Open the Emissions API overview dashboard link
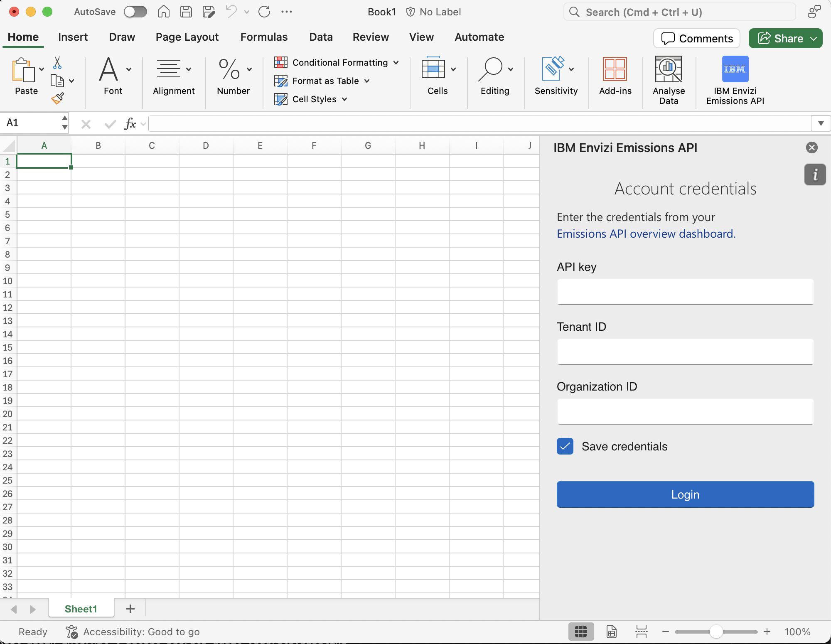Screen dimensions: 831x644 click(646, 234)
